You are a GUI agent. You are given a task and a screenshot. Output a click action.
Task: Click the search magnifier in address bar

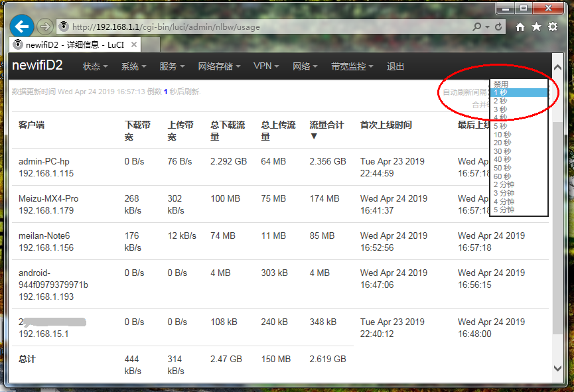476,27
